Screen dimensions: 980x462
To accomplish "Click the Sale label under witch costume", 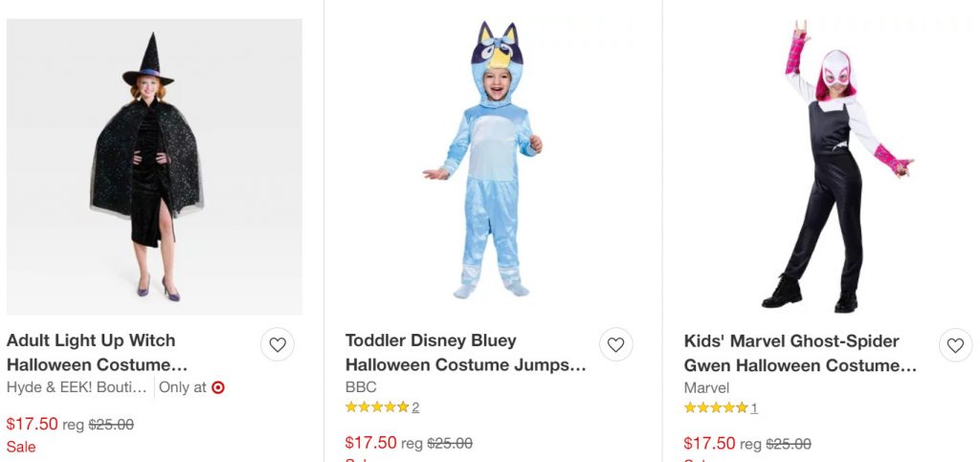I will tap(21, 447).
